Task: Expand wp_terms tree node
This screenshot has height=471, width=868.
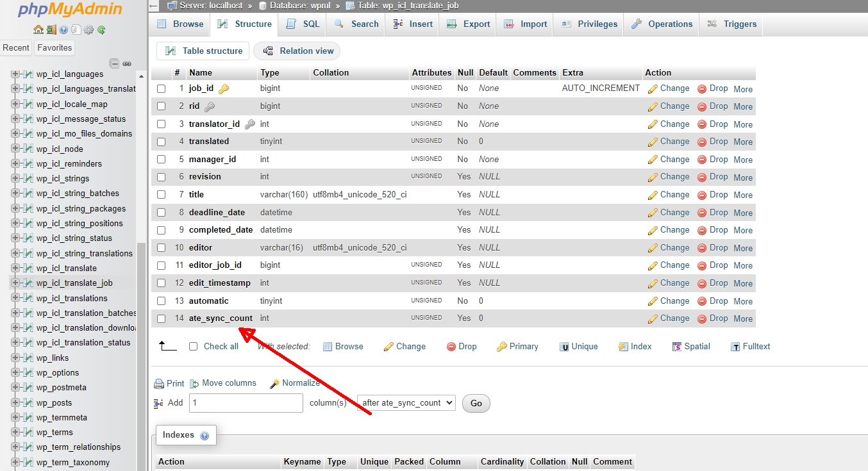Action: pos(15,433)
